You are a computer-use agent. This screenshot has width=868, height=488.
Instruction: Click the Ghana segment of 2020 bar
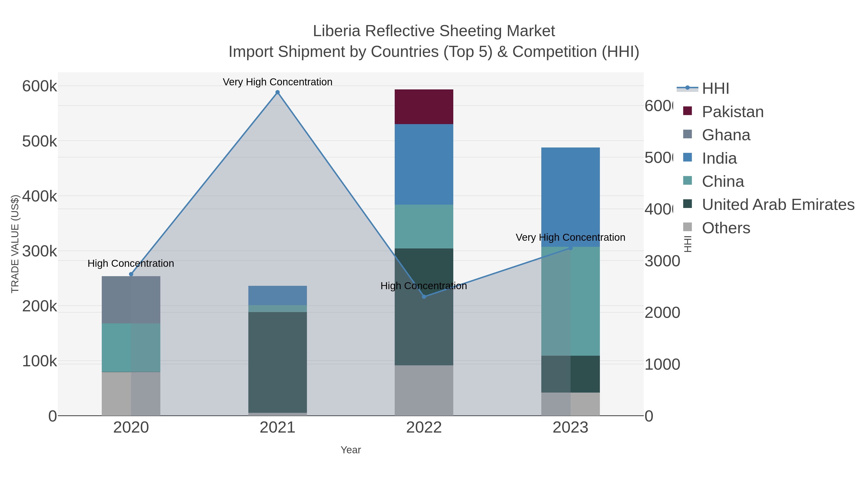(x=131, y=300)
